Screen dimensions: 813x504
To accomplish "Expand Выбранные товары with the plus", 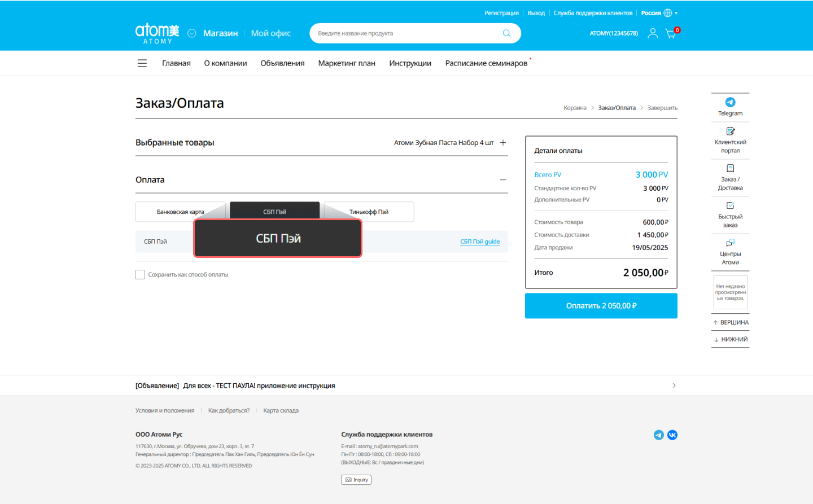I will pyautogui.click(x=503, y=143).
